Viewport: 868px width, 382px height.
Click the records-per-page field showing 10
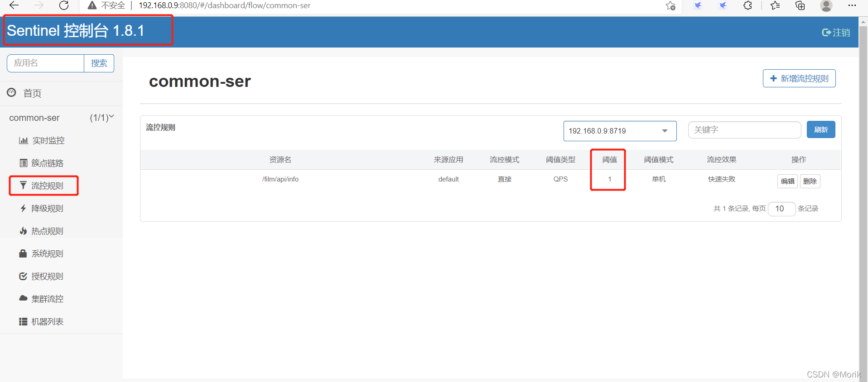781,209
